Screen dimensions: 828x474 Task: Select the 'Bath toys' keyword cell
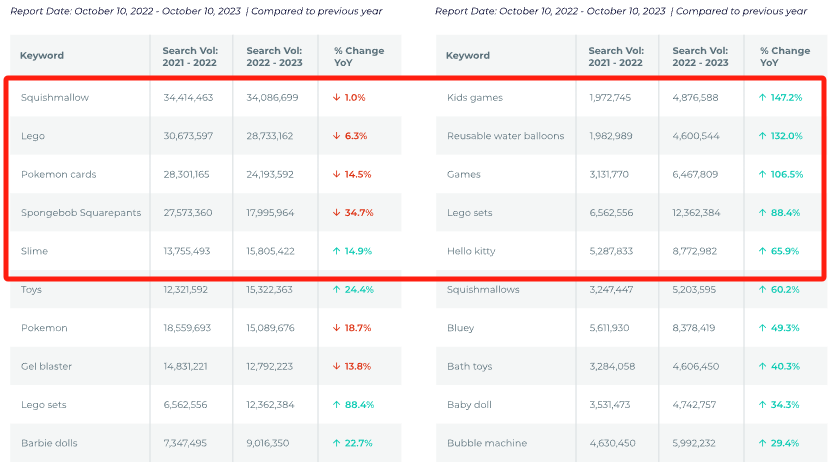pos(469,366)
